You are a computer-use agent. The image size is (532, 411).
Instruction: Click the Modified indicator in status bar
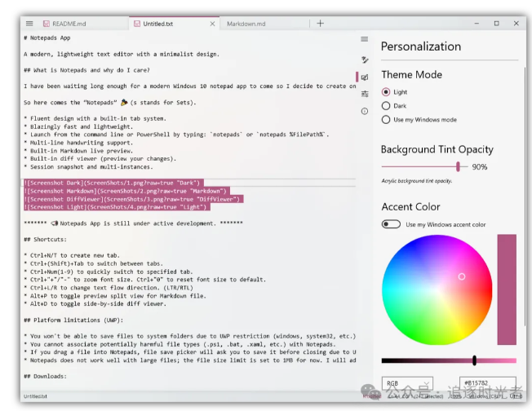[371, 396]
